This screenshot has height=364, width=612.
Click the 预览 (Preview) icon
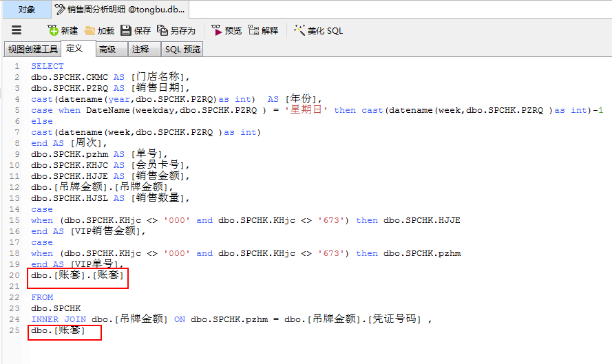[x=217, y=30]
